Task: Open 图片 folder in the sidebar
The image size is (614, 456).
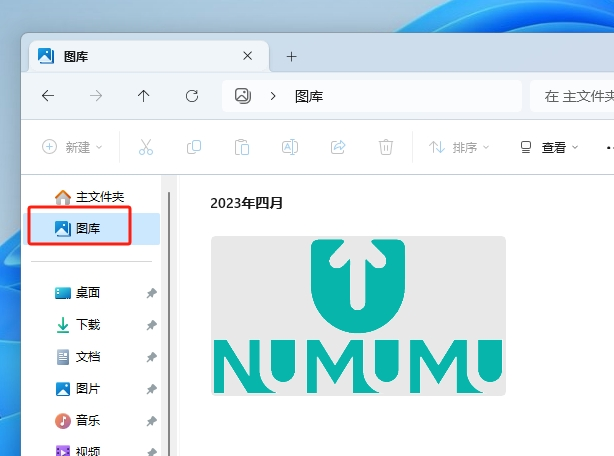Action: coord(78,389)
